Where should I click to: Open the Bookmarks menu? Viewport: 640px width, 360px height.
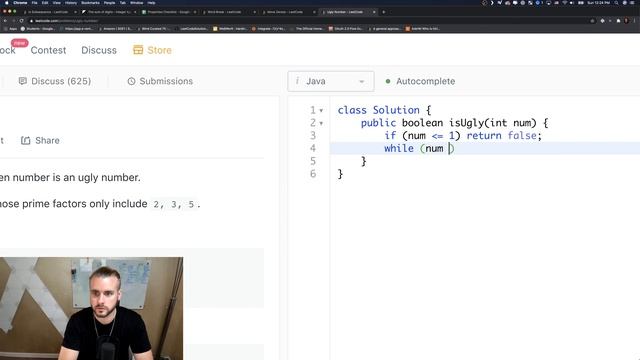pos(90,2)
